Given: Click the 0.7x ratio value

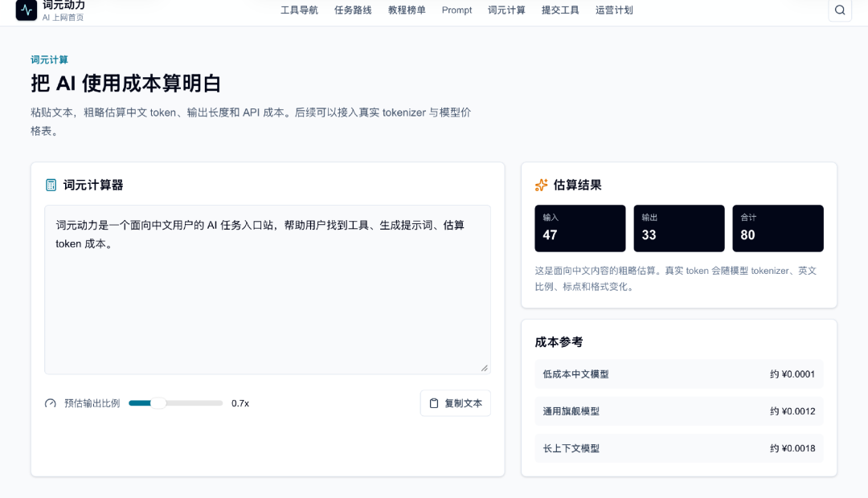Looking at the screenshot, I should tap(240, 403).
